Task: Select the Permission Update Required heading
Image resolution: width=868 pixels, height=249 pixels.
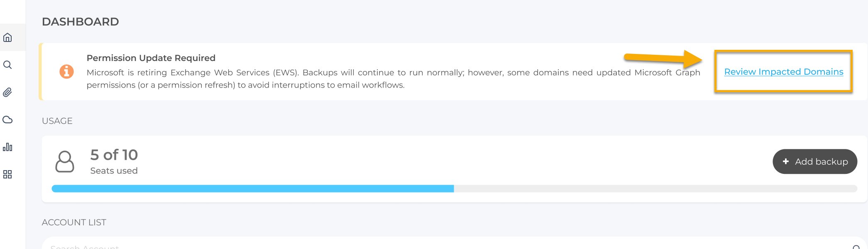Action: (x=151, y=58)
